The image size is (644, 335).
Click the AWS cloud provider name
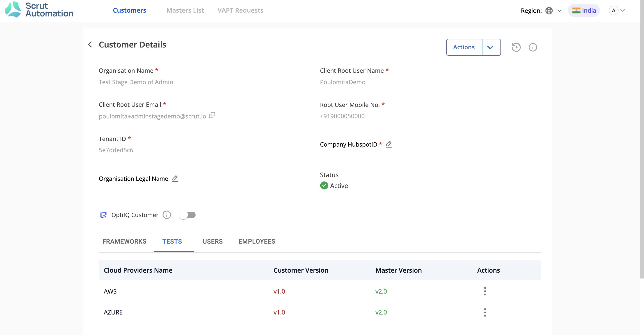110,291
